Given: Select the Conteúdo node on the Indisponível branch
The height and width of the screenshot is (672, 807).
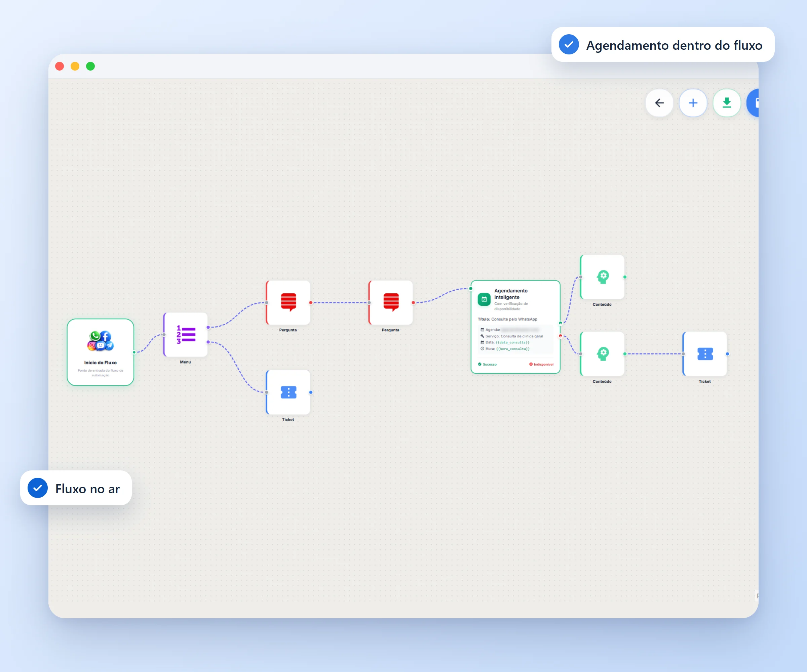Looking at the screenshot, I should coord(603,354).
